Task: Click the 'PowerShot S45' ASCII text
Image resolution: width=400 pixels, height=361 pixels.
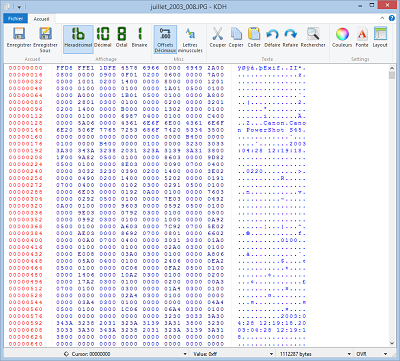Action: 274,130
